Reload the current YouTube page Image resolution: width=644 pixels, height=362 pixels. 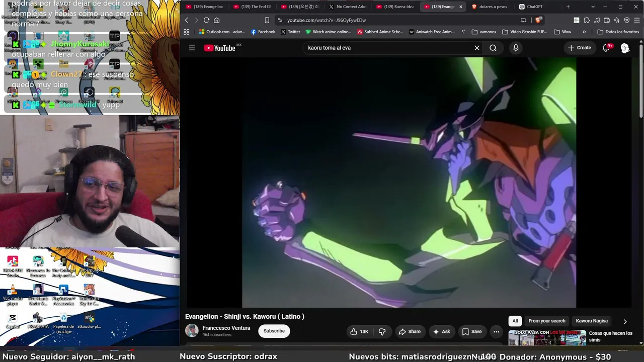(206, 20)
